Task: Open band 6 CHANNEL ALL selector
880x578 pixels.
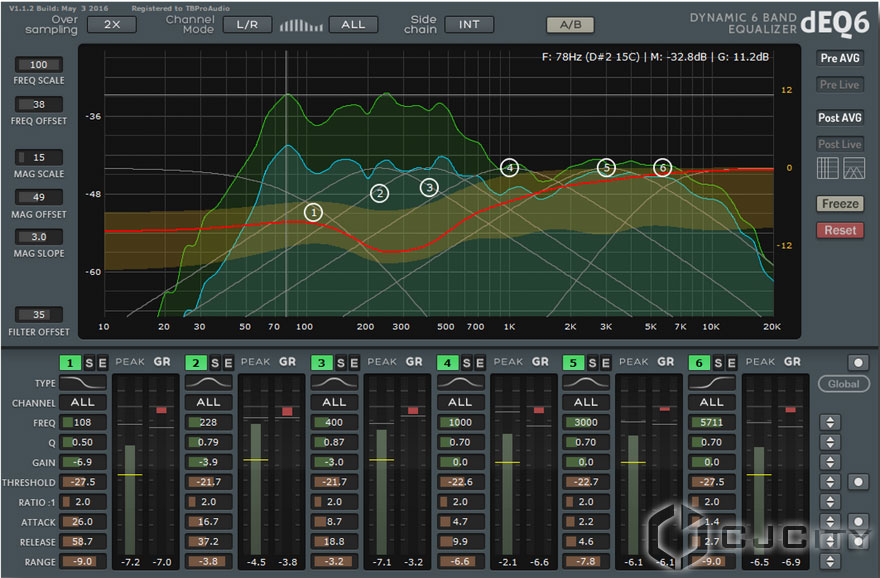Action: click(x=712, y=402)
